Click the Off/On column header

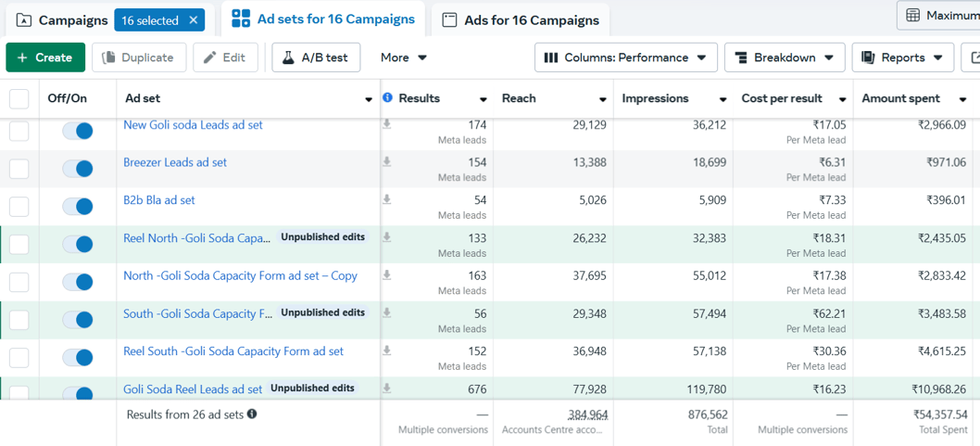pyautogui.click(x=68, y=98)
